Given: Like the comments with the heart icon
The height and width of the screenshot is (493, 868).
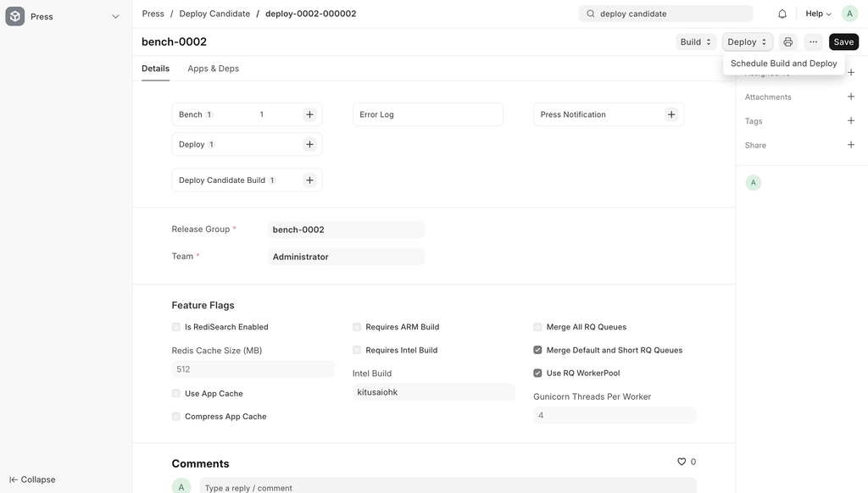Looking at the screenshot, I should [680, 460].
